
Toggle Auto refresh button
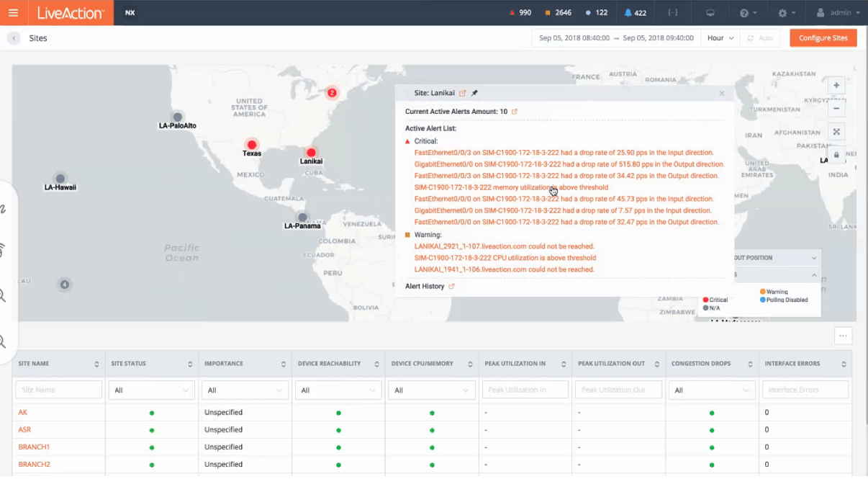(x=760, y=38)
